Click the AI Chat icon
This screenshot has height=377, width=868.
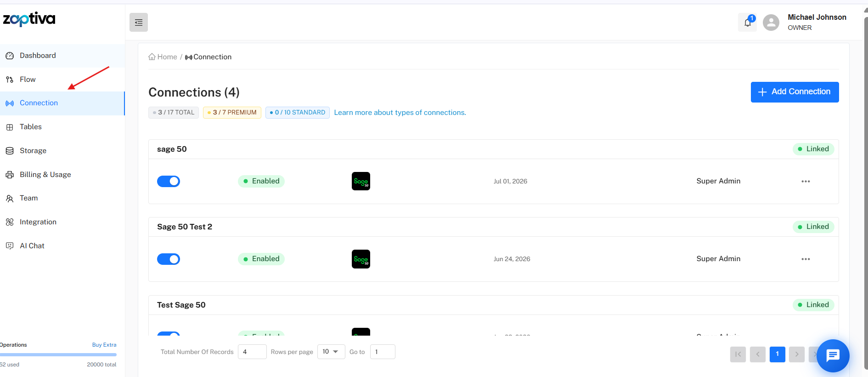[10, 246]
